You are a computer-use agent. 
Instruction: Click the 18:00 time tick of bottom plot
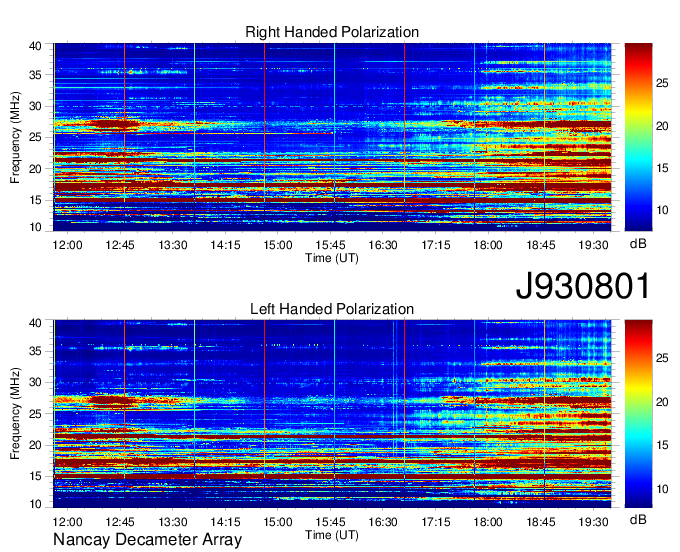[488, 522]
